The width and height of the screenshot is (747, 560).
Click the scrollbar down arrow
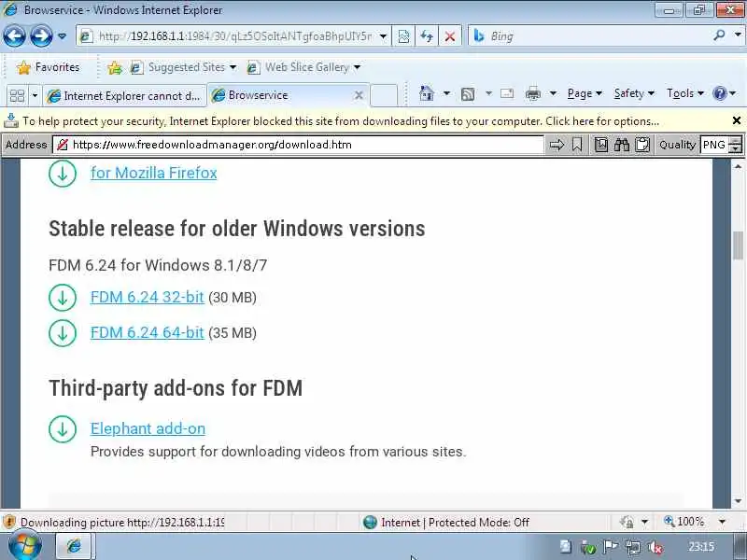739,501
